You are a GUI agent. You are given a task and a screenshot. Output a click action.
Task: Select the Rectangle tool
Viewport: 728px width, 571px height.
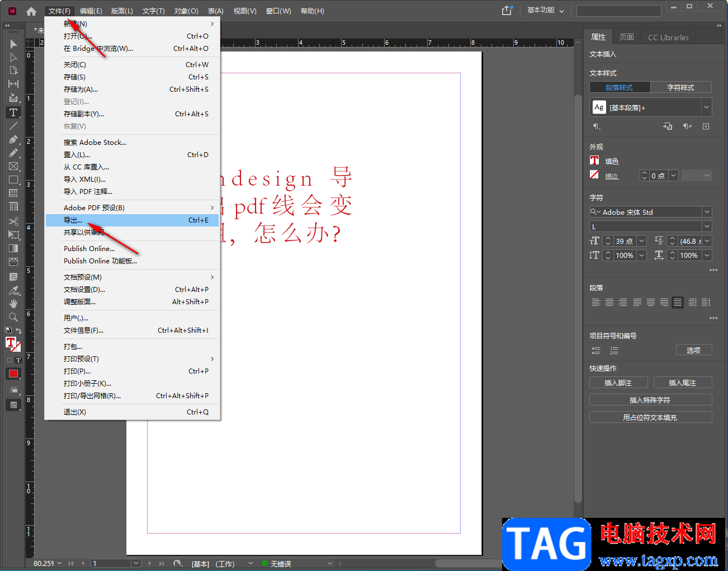[x=13, y=180]
